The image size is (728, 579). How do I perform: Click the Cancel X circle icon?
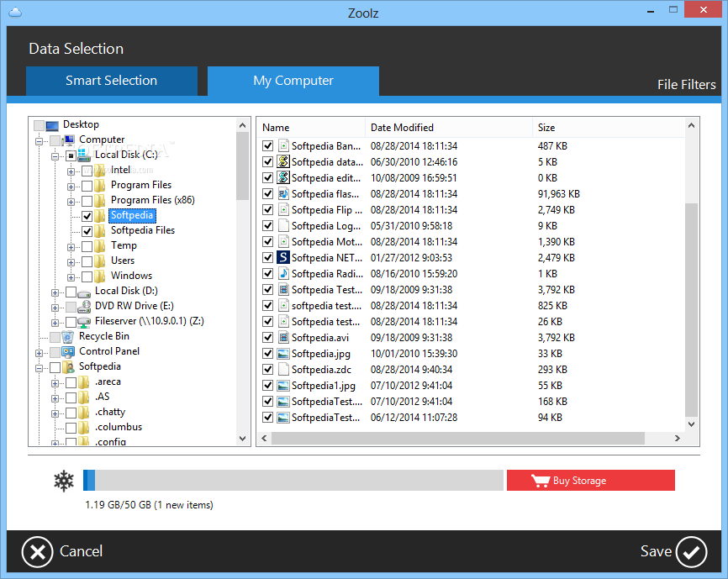[x=37, y=551]
